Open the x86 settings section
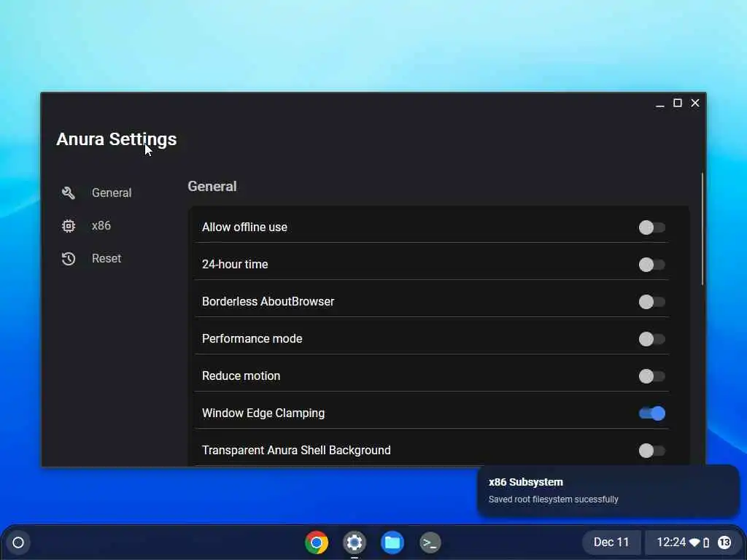This screenshot has width=747, height=560. [86, 226]
